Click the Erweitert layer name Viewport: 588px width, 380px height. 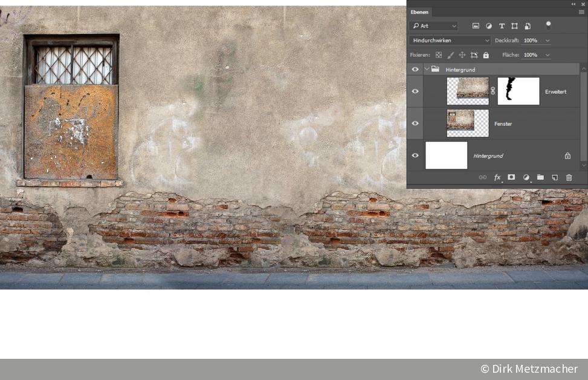(555, 91)
